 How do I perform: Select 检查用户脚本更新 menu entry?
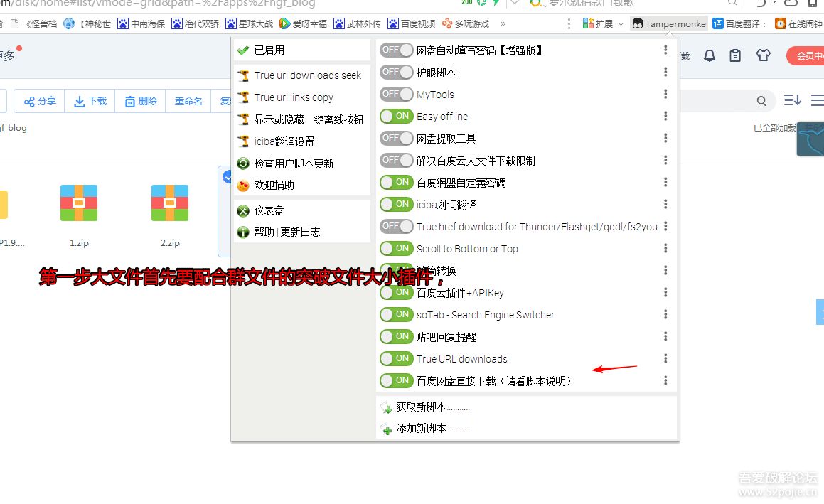tap(301, 164)
